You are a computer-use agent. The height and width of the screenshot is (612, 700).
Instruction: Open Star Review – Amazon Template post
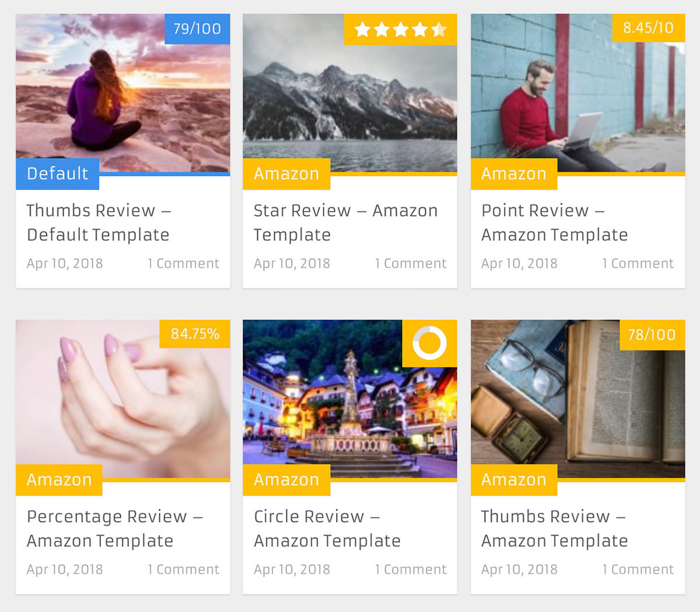345,222
